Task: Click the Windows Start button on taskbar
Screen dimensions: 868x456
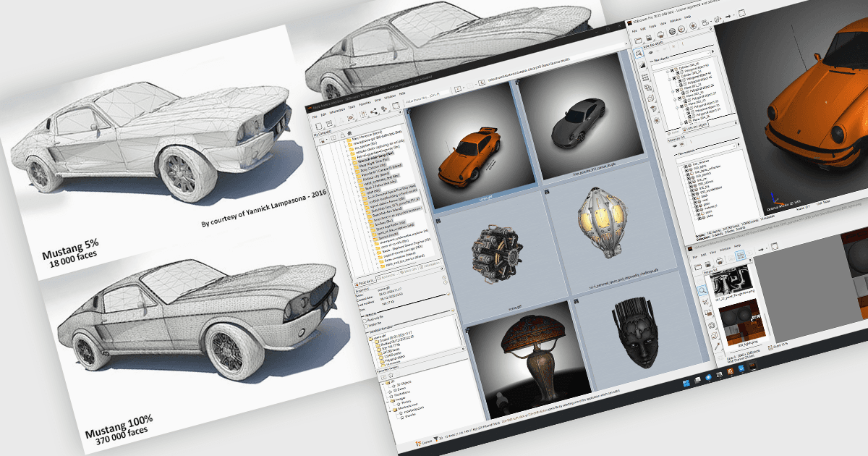Action: point(686,384)
